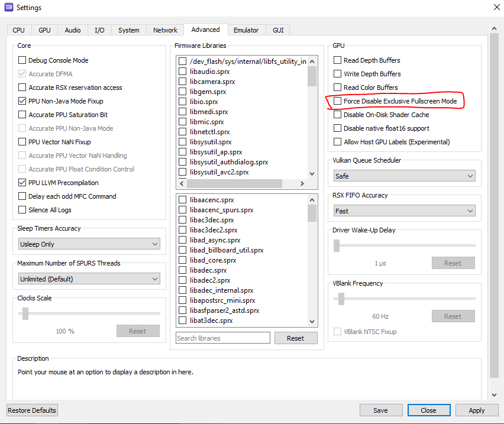Click the RPCS3 Settings window icon

tap(9, 7)
